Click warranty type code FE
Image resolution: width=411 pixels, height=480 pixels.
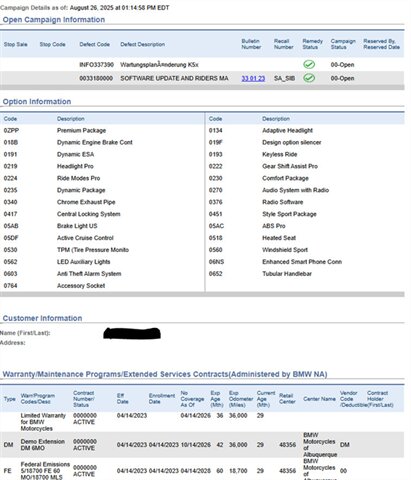click(x=7, y=471)
